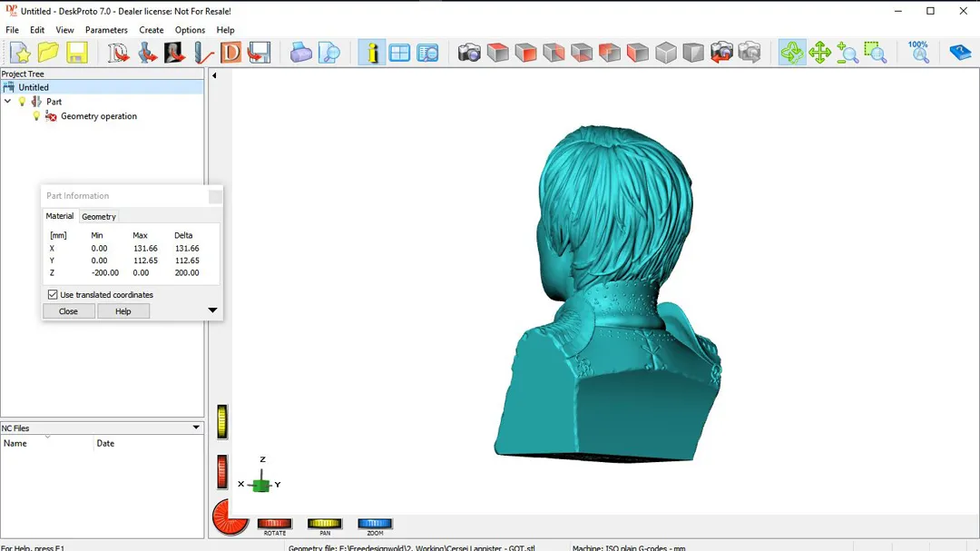Click the green XYZ orientation cube
Image resolution: width=980 pixels, height=551 pixels.
point(261,485)
